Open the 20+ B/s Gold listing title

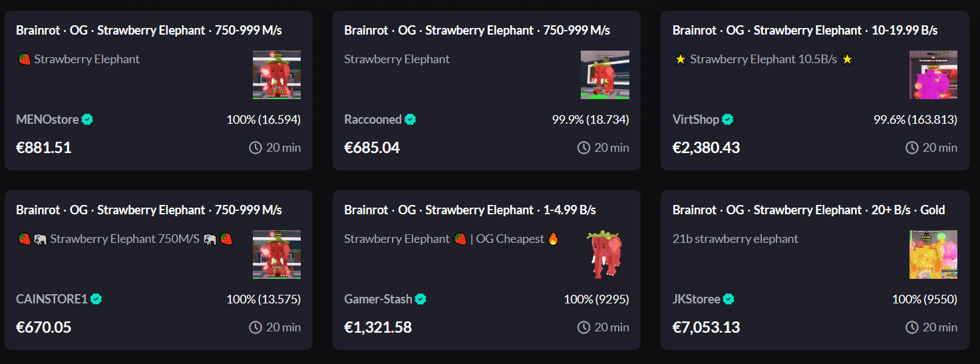click(x=809, y=210)
